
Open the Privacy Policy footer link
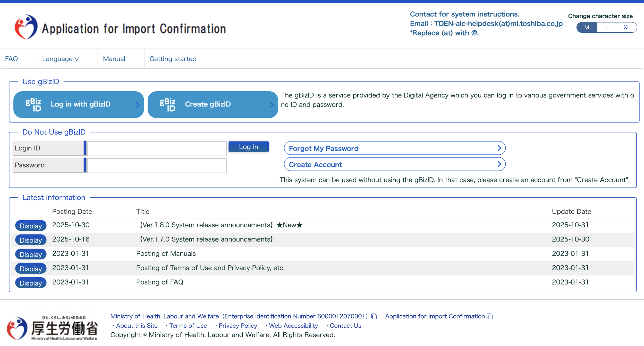tap(238, 326)
